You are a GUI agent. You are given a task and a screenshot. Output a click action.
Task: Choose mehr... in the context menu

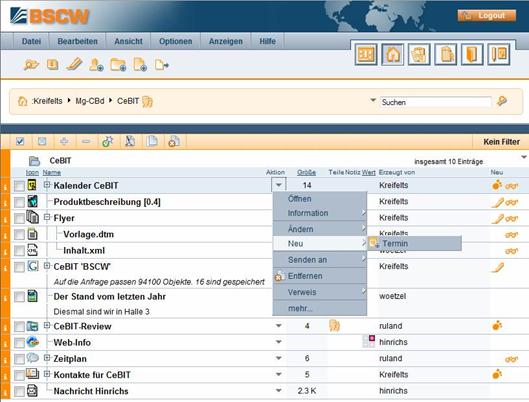pos(319,308)
